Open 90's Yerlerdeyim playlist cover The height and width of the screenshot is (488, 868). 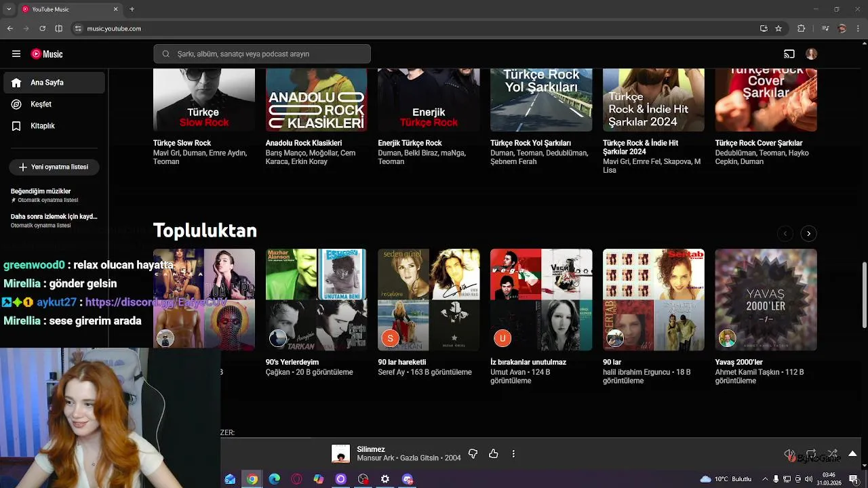tap(316, 300)
